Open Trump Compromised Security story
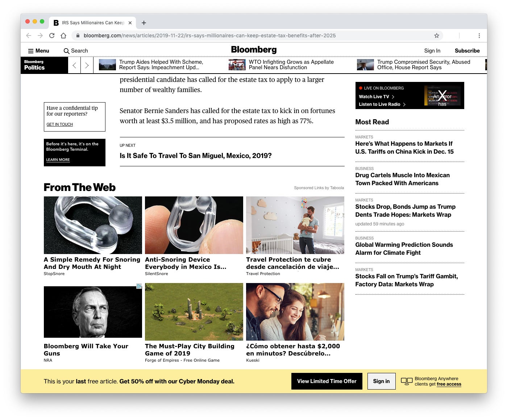 pyautogui.click(x=424, y=65)
